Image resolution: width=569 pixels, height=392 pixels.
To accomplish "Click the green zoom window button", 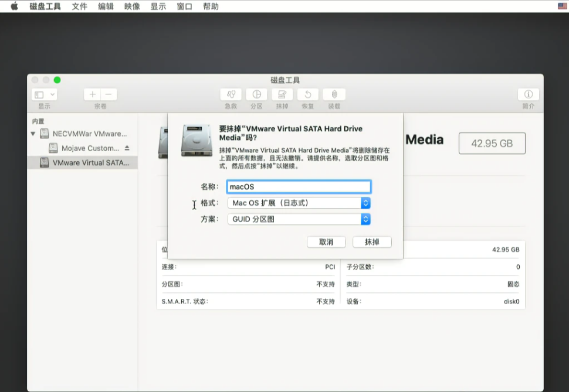I will 57,80.
